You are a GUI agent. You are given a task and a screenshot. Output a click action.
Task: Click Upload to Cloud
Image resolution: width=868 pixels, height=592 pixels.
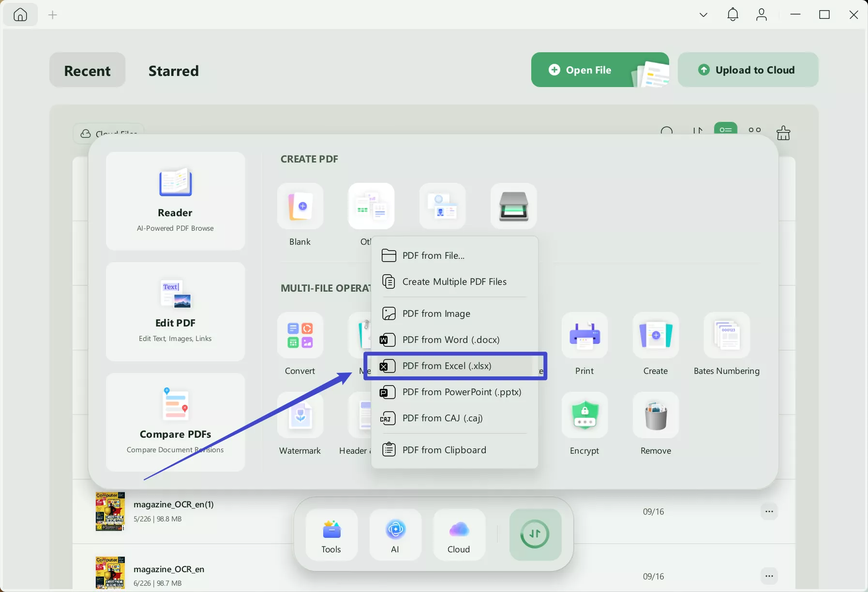(x=748, y=70)
